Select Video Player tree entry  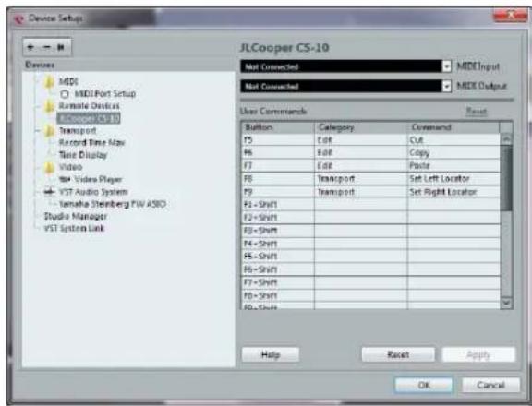pyautogui.click(x=98, y=179)
